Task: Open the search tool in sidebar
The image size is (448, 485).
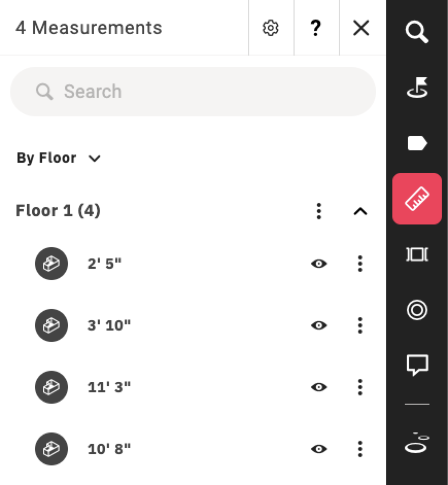Action: [x=417, y=32]
